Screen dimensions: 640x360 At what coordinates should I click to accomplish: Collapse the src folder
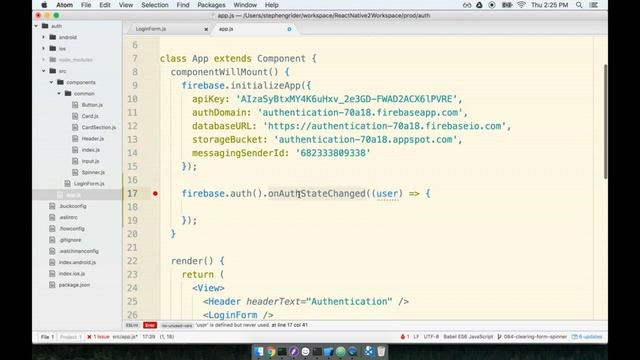[44, 71]
